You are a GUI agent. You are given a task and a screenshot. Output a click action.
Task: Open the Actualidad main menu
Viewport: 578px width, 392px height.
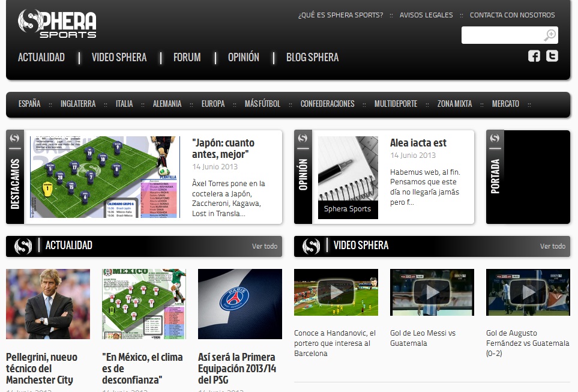41,58
